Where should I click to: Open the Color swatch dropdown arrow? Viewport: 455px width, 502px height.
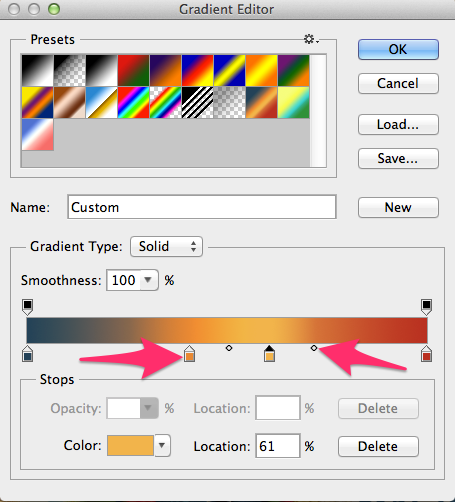[x=162, y=445]
